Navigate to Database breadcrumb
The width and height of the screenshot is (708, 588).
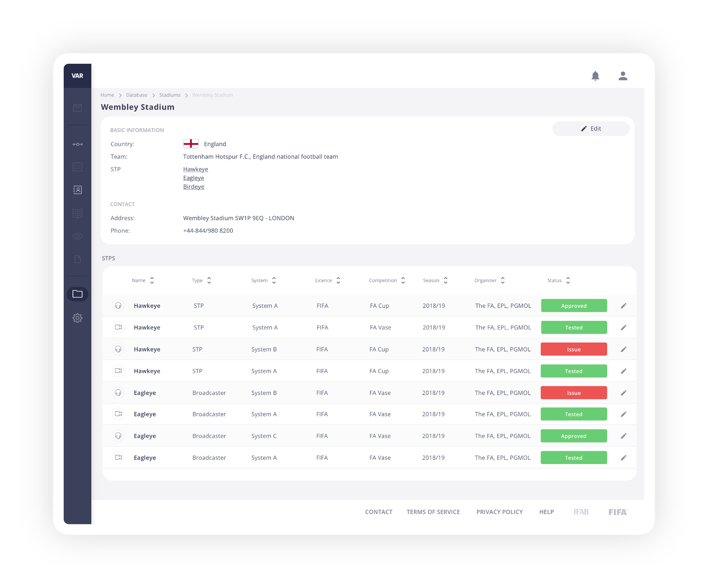pos(136,95)
